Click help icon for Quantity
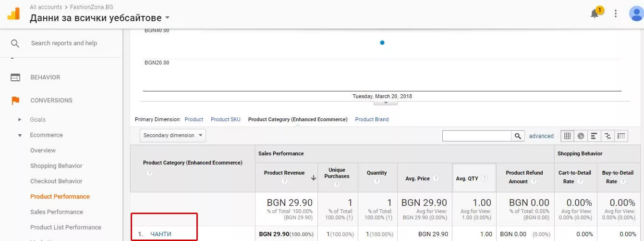The width and height of the screenshot is (644, 241). coord(377,181)
